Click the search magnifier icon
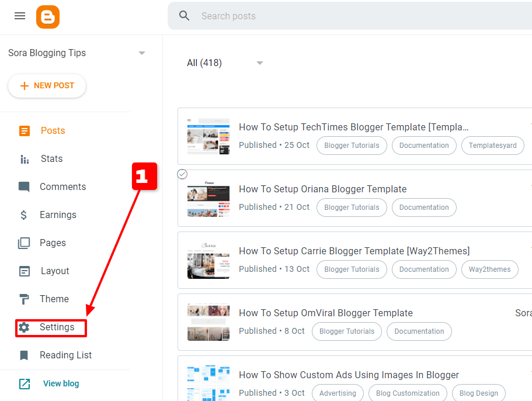Image resolution: width=532 pixels, height=401 pixels. [184, 15]
